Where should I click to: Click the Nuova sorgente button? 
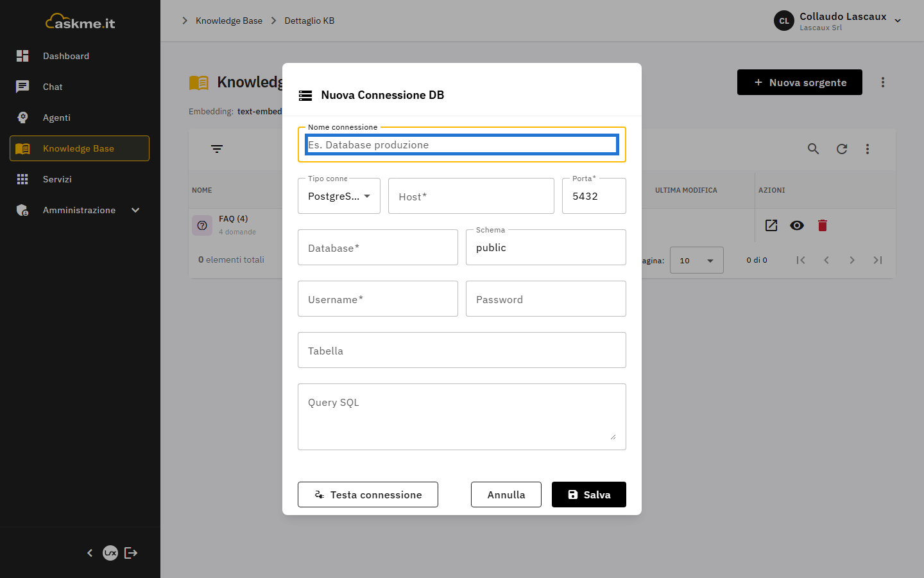(800, 82)
